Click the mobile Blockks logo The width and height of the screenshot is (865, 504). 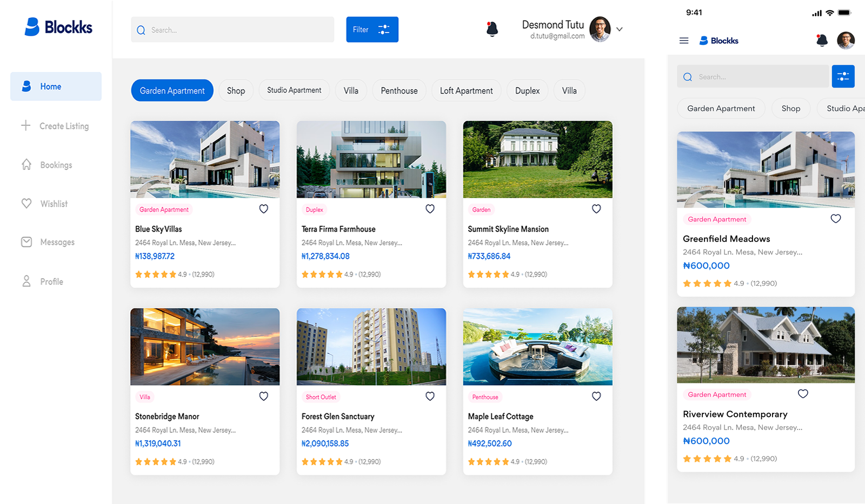click(x=718, y=41)
